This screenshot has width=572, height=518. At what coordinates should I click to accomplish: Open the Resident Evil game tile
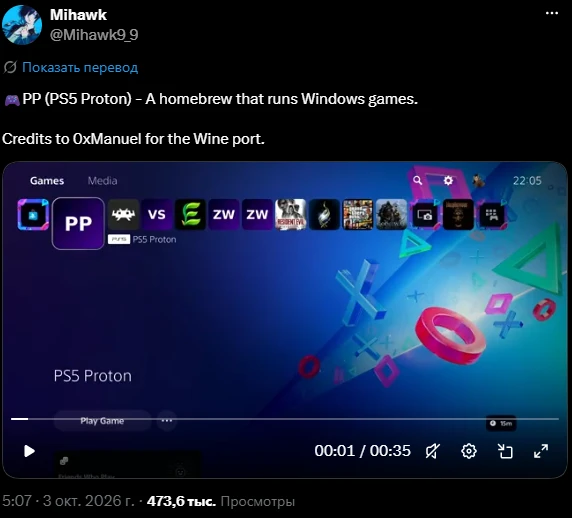point(291,214)
